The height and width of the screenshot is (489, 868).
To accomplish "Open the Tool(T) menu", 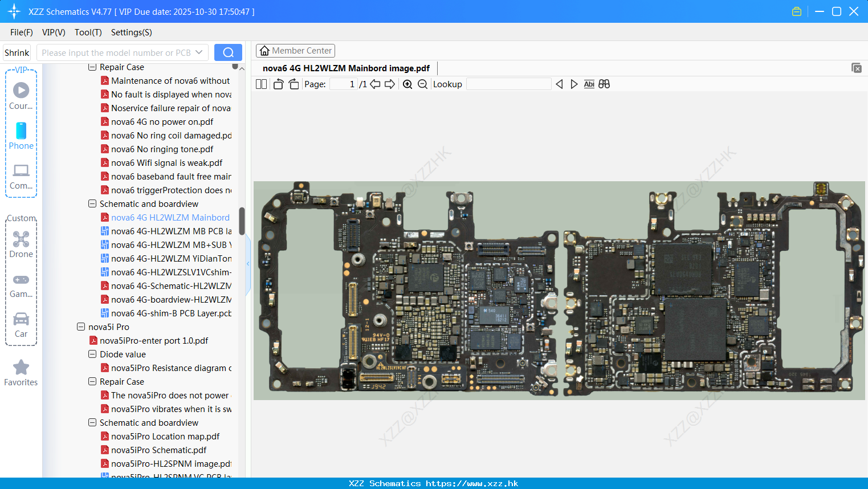I will point(88,32).
